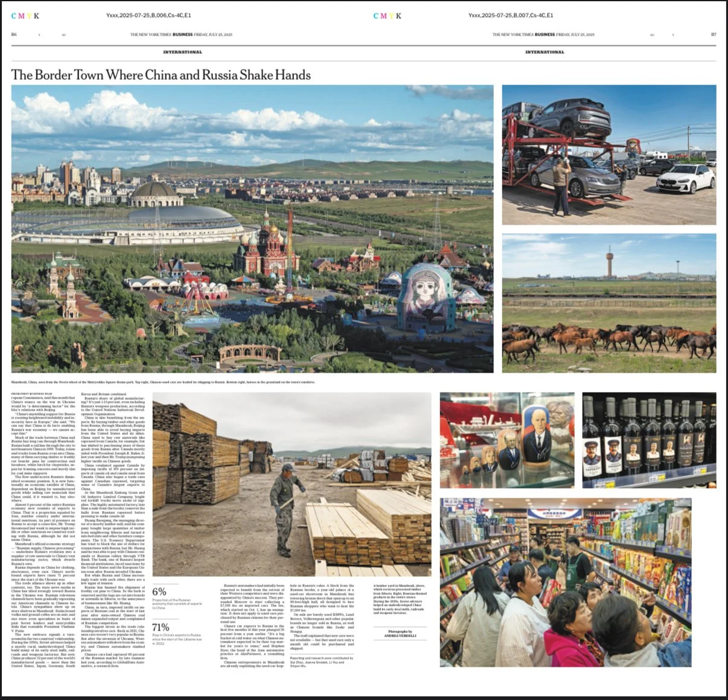Click the New York Times Business running header on B6

(181, 34)
